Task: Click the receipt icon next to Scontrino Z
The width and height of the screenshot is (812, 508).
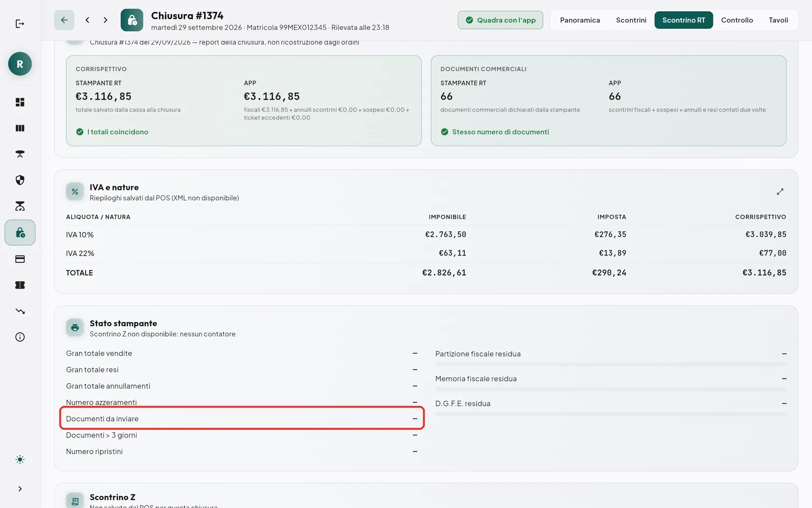Action: click(75, 501)
